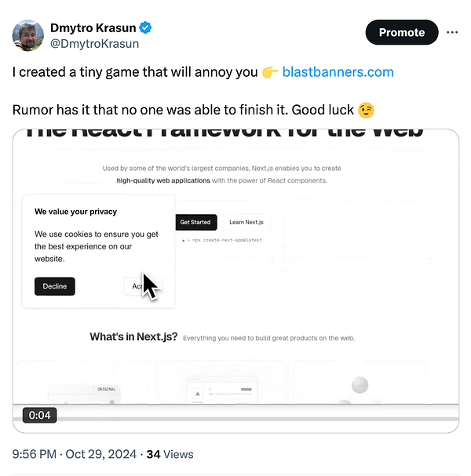Click the 34 Views count
Screen dimensions: 471x476
(170, 455)
